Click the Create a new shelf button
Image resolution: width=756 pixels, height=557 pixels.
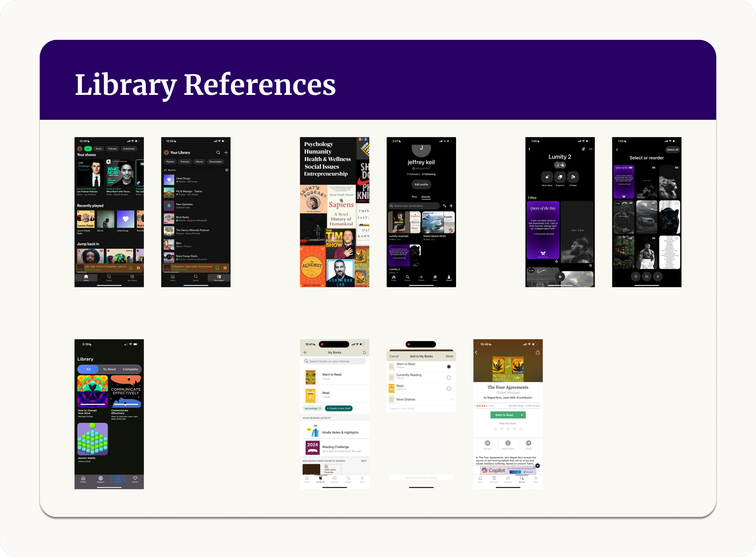tap(339, 408)
